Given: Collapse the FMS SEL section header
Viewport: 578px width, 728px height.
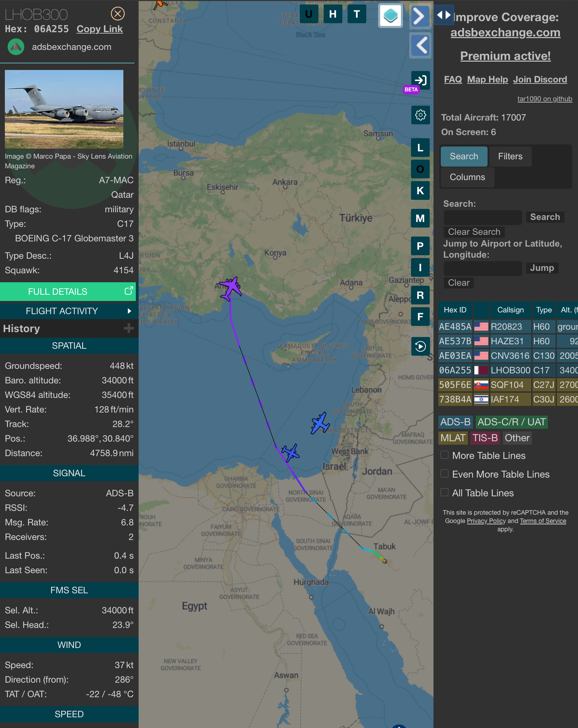Looking at the screenshot, I should (x=69, y=590).
